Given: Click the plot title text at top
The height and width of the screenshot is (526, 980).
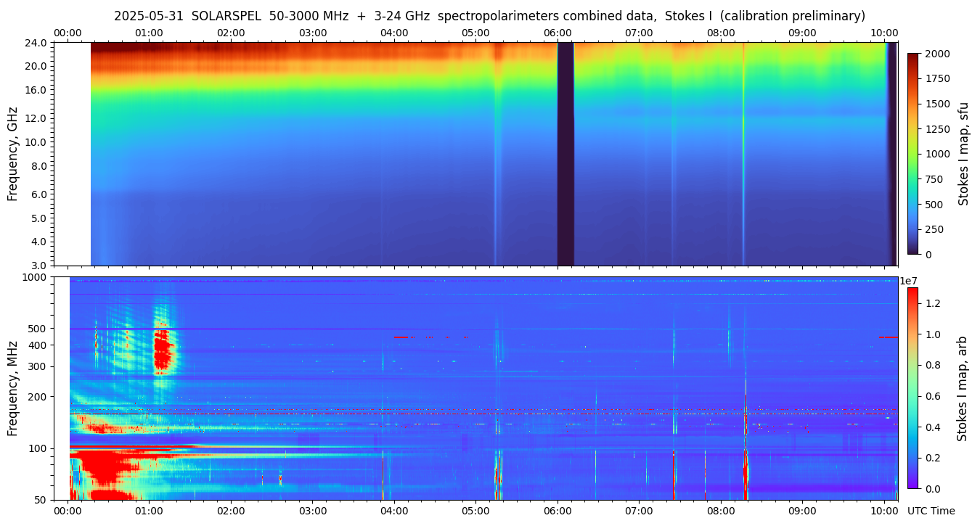Looking at the screenshot, I should pos(489,16).
